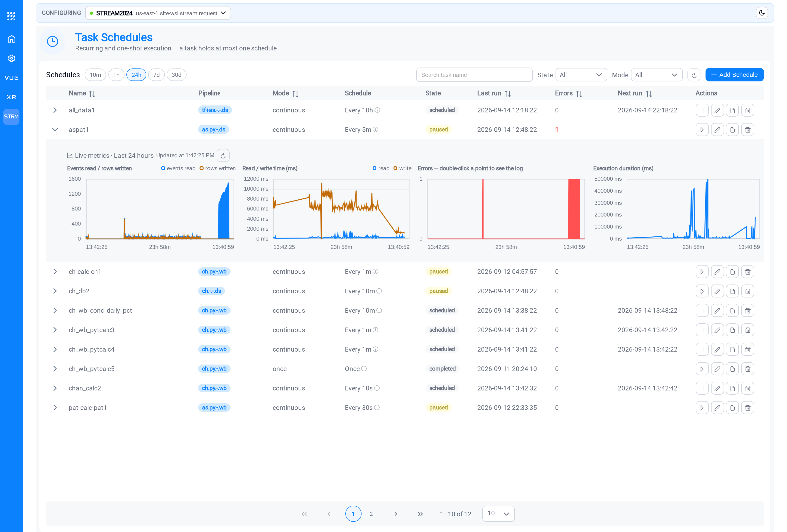787x532 pixels.
Task: Delete the pat-calc-pat1 schedule
Action: click(748, 408)
